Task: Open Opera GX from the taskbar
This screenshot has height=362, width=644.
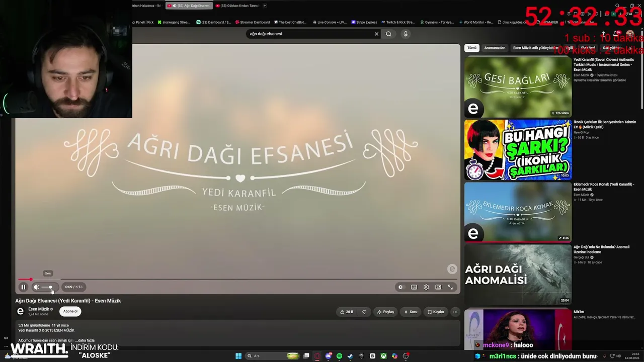Action: click(317, 356)
